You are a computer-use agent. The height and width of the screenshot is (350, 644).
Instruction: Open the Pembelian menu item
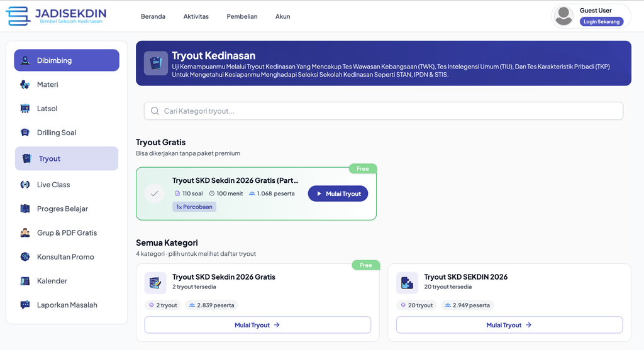coord(242,16)
